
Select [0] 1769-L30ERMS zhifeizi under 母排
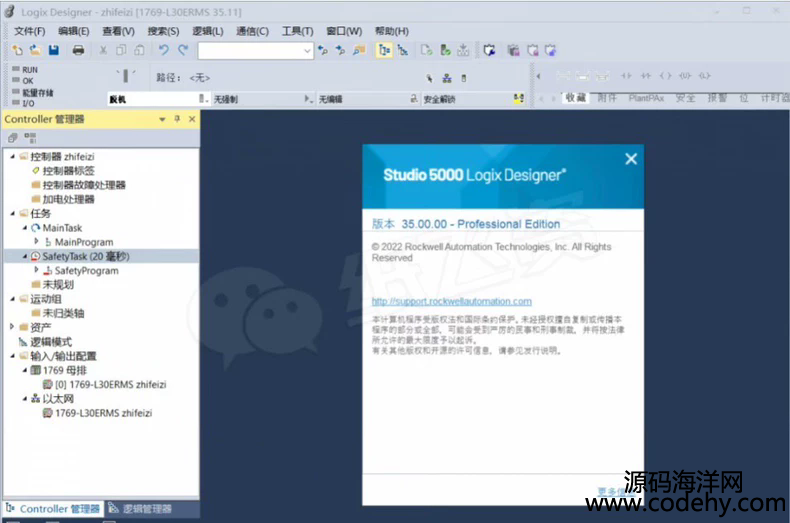[110, 384]
